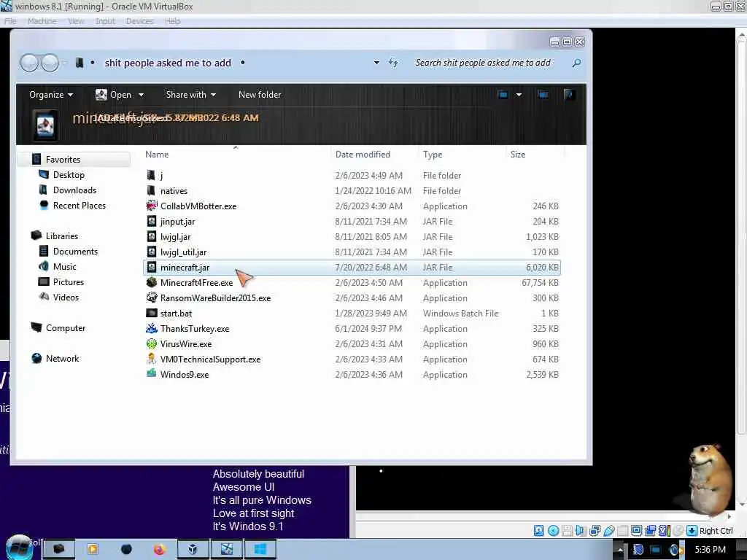
Task: Click the Forward navigation button
Action: (50, 63)
